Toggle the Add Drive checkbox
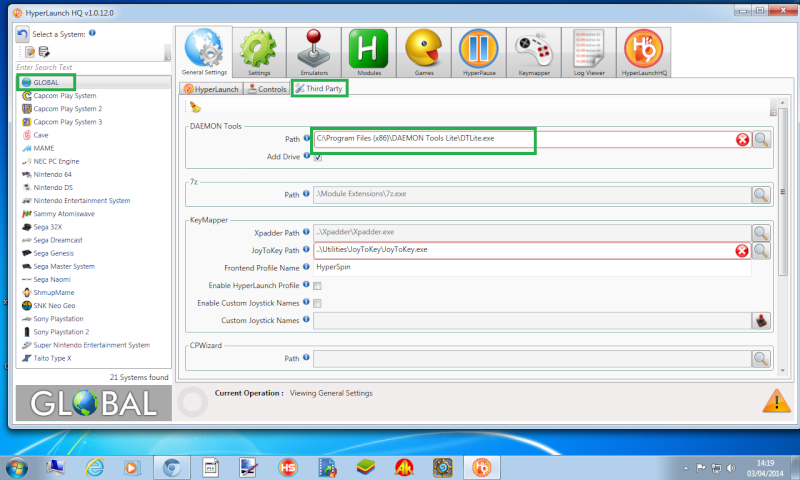The width and height of the screenshot is (800, 480). [x=318, y=157]
